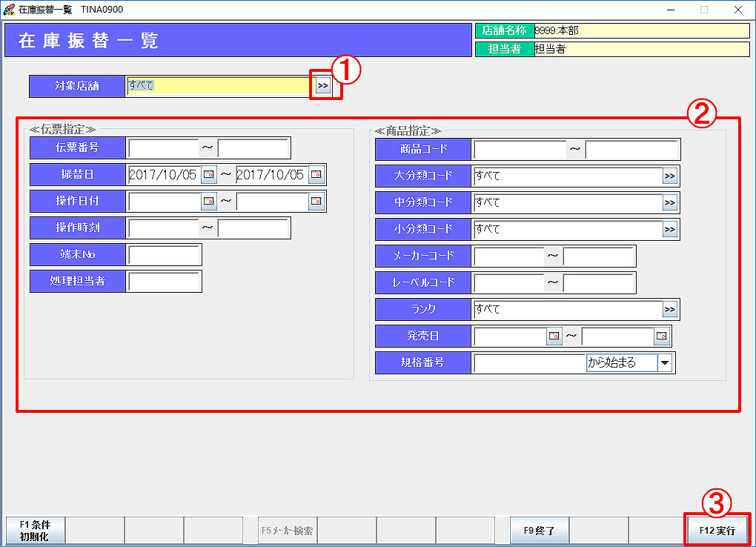This screenshot has height=547, width=756.
Task: Click the 発売日 end date field
Action: (617, 336)
